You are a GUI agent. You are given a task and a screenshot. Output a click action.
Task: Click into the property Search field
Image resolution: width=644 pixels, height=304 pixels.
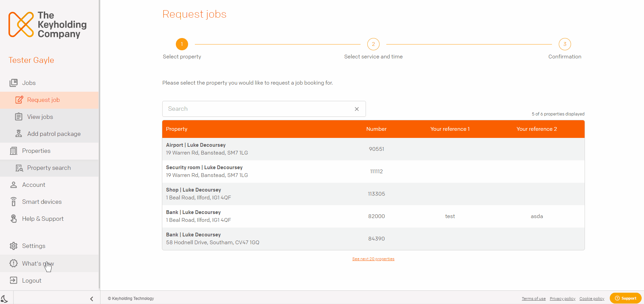258,109
